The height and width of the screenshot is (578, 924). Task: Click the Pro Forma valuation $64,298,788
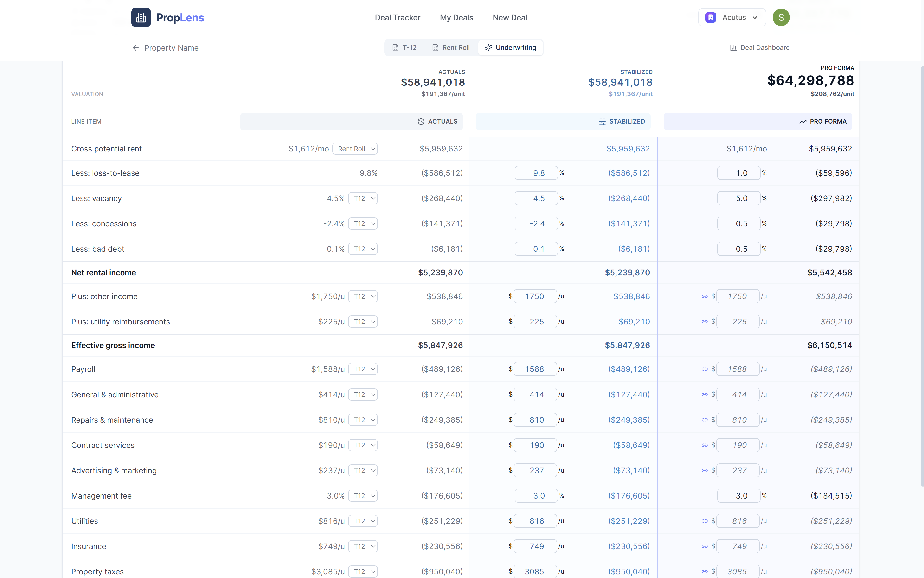click(x=811, y=81)
